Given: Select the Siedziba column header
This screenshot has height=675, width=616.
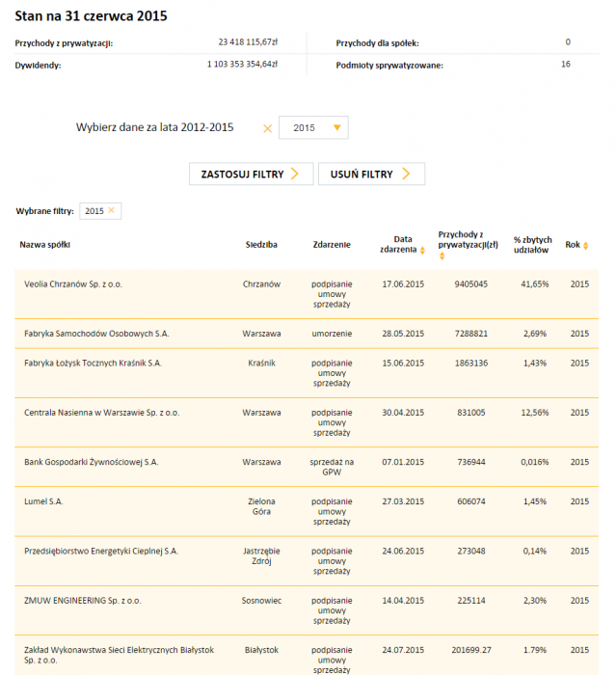Looking at the screenshot, I should (x=261, y=245).
